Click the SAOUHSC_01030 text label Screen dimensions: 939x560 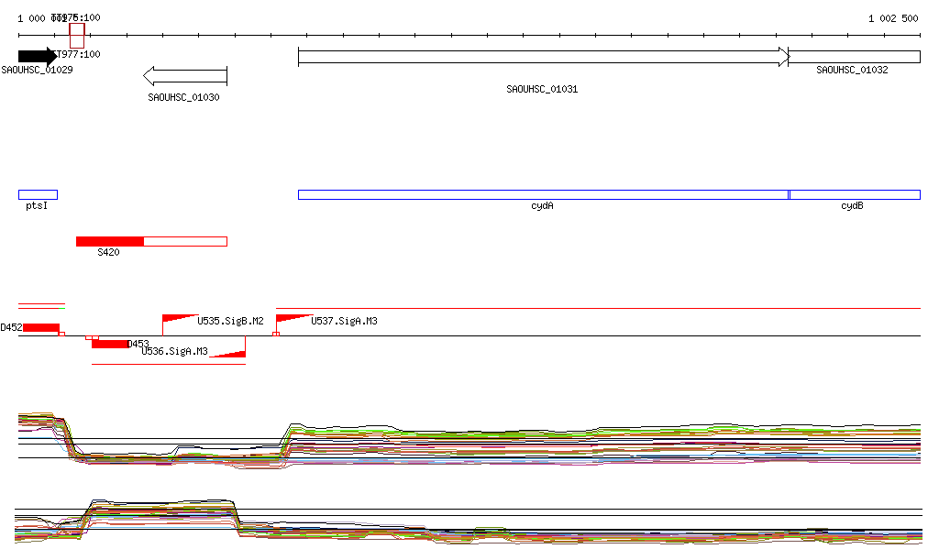click(183, 97)
